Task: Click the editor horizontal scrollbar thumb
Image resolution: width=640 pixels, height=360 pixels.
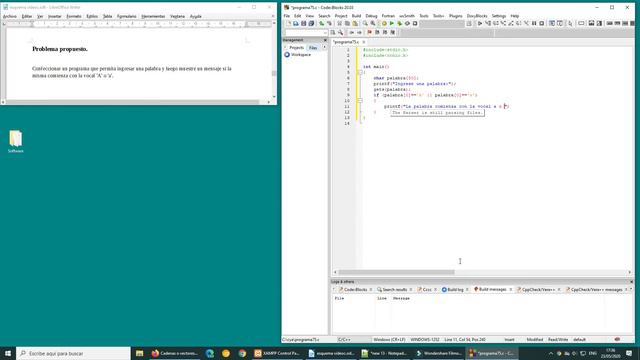Action: (x=396, y=272)
